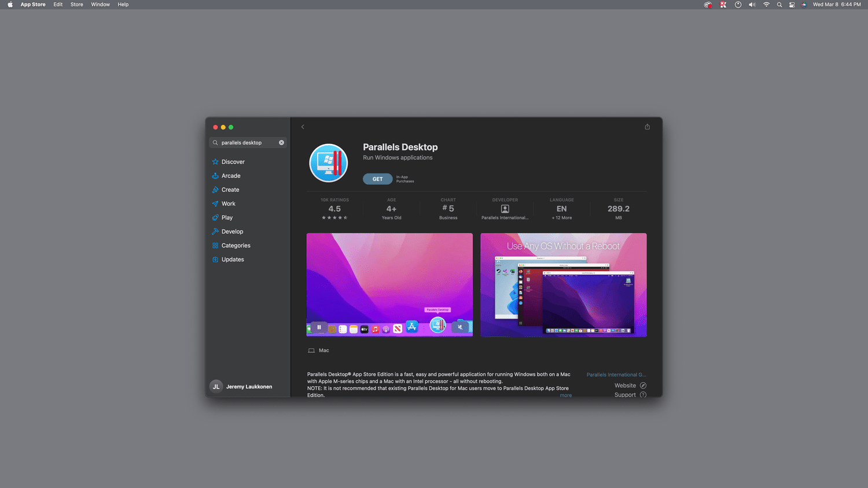
Task: Open the App Store menu
Action: [33, 4]
